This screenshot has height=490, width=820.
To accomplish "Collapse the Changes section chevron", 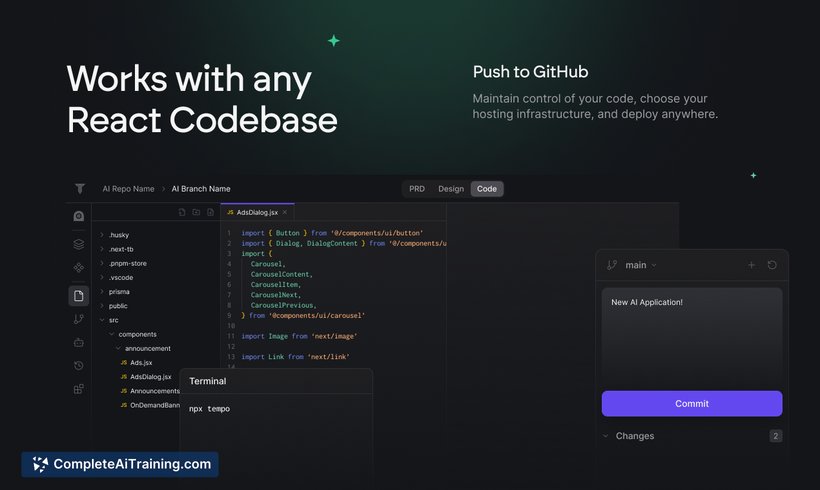I will click(x=606, y=436).
